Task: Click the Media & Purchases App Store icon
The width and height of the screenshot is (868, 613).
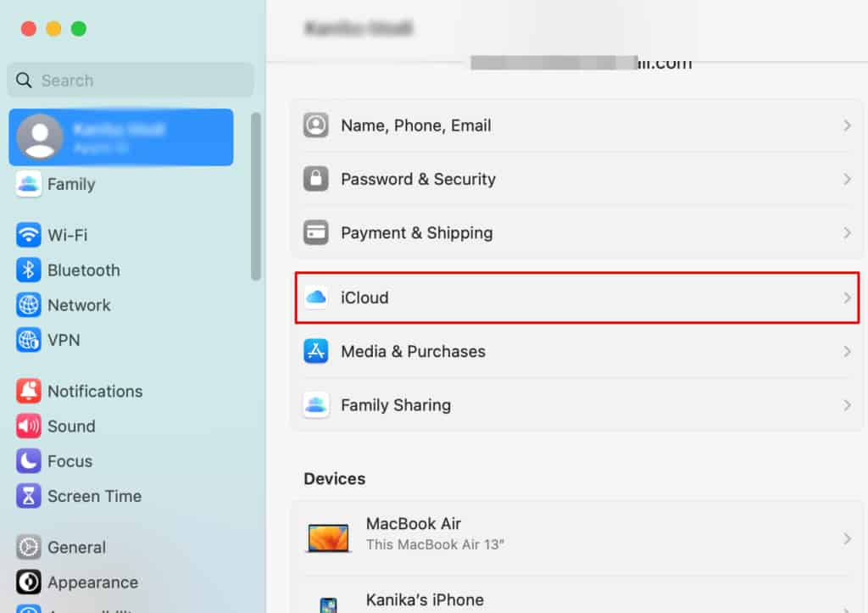Action: coord(315,351)
